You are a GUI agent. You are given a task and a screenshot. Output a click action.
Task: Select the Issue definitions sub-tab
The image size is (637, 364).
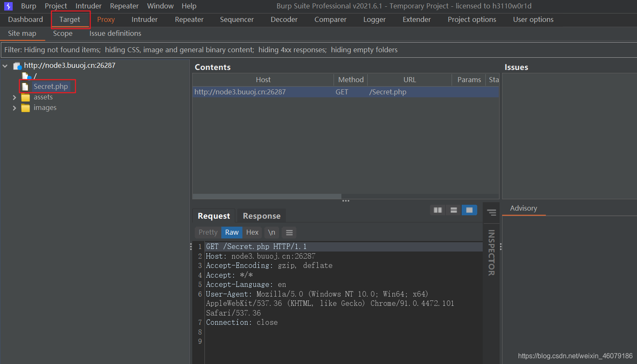tap(115, 33)
